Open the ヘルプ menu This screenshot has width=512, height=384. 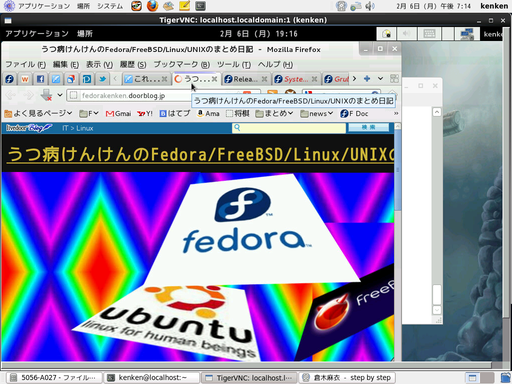(275, 64)
